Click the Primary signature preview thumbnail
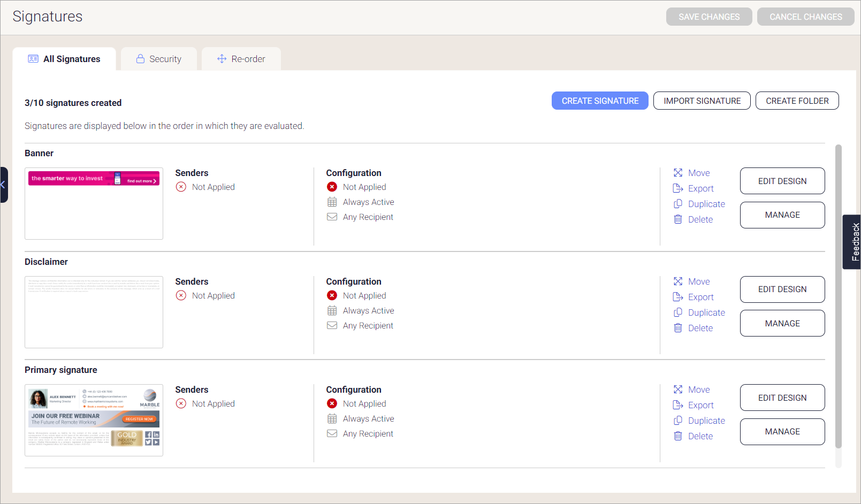This screenshot has height=504, width=861. [x=94, y=421]
